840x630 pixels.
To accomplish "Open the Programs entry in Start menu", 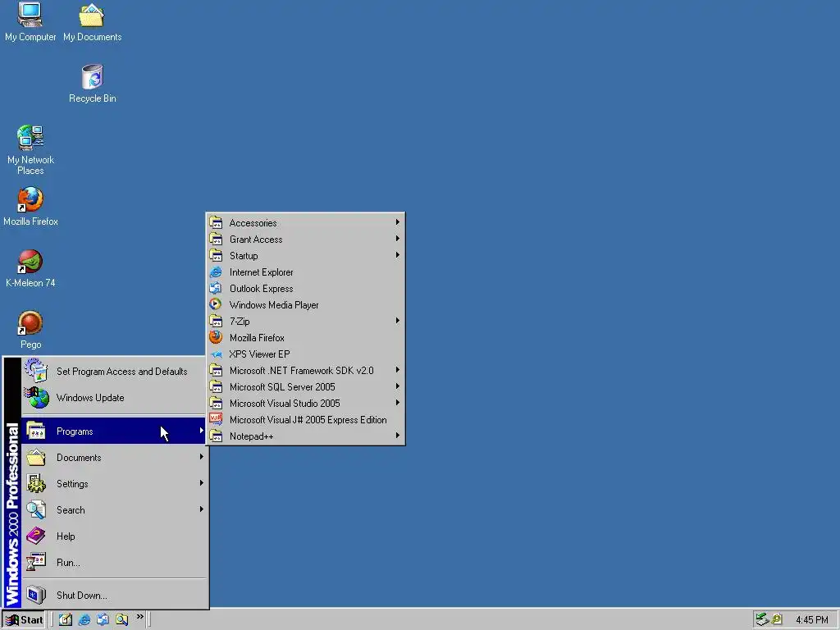I will click(114, 431).
